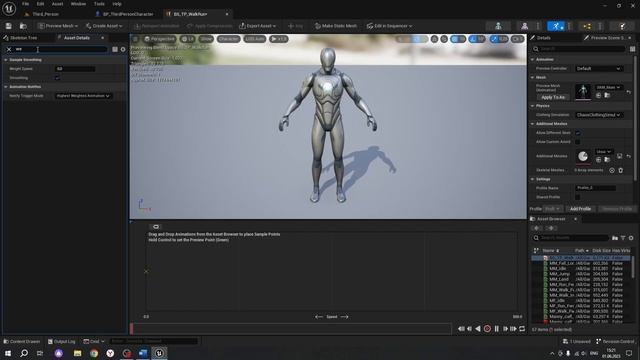Image resolution: width=640 pixels, height=360 pixels.
Task: Open Asset Details settings gear
Action: (x=123, y=49)
